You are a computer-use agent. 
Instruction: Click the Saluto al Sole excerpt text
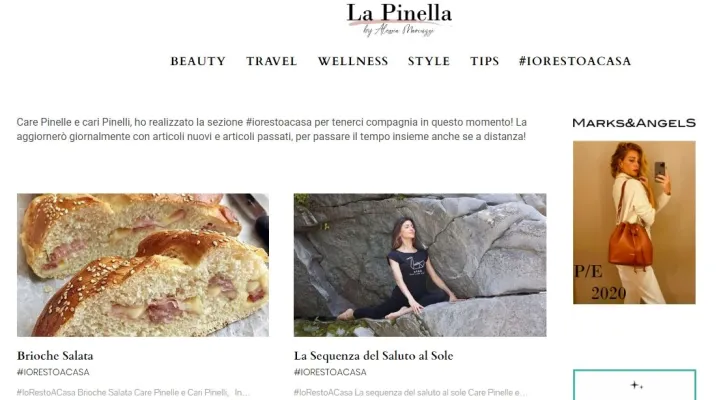tap(410, 392)
